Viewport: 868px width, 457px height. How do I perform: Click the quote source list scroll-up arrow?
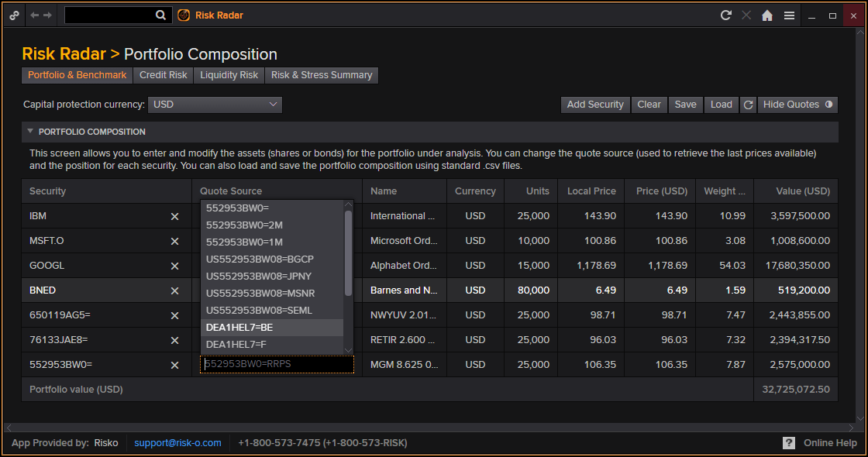pyautogui.click(x=348, y=204)
